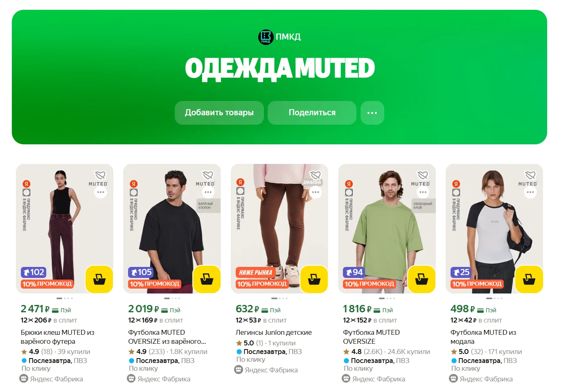Add the Junion kids leggings to cart
Viewport: 568px width, 392px height.
(314, 280)
